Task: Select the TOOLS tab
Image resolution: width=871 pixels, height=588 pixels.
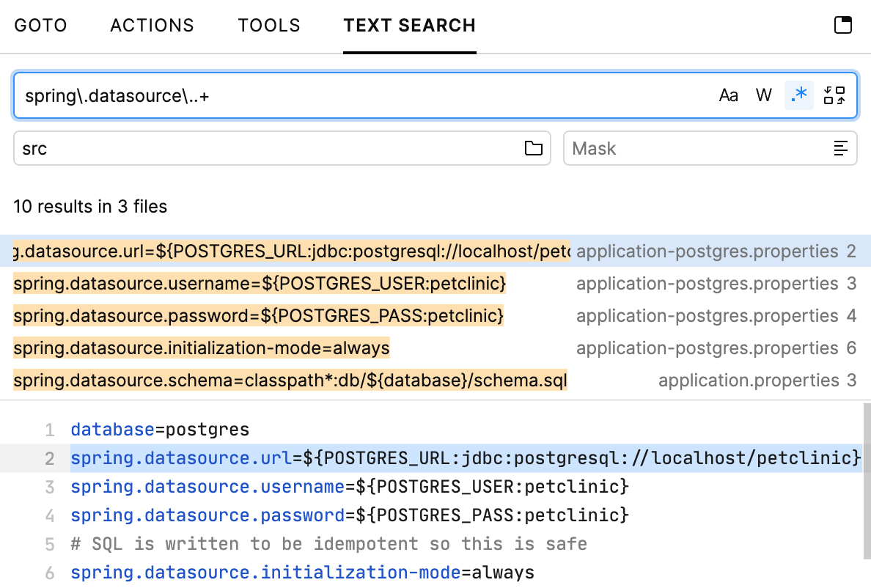Action: (x=269, y=25)
